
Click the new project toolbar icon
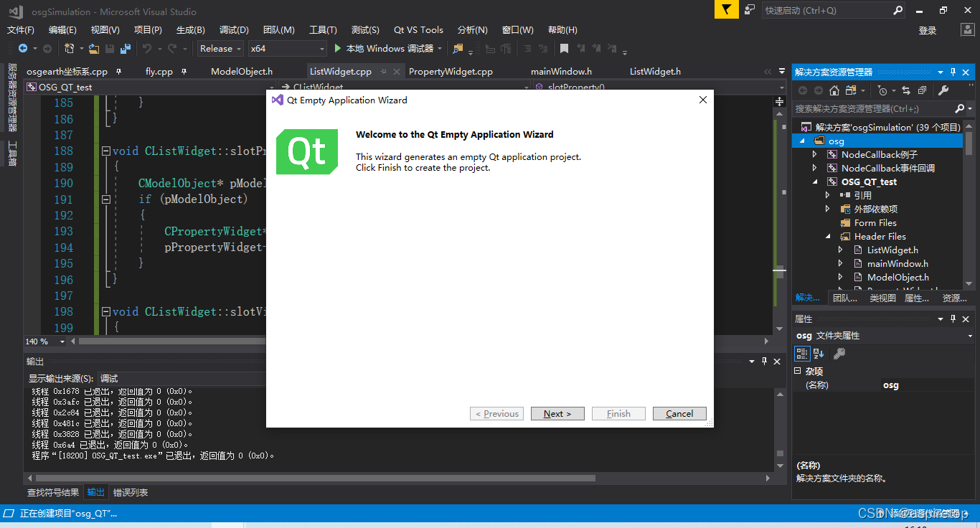point(70,49)
